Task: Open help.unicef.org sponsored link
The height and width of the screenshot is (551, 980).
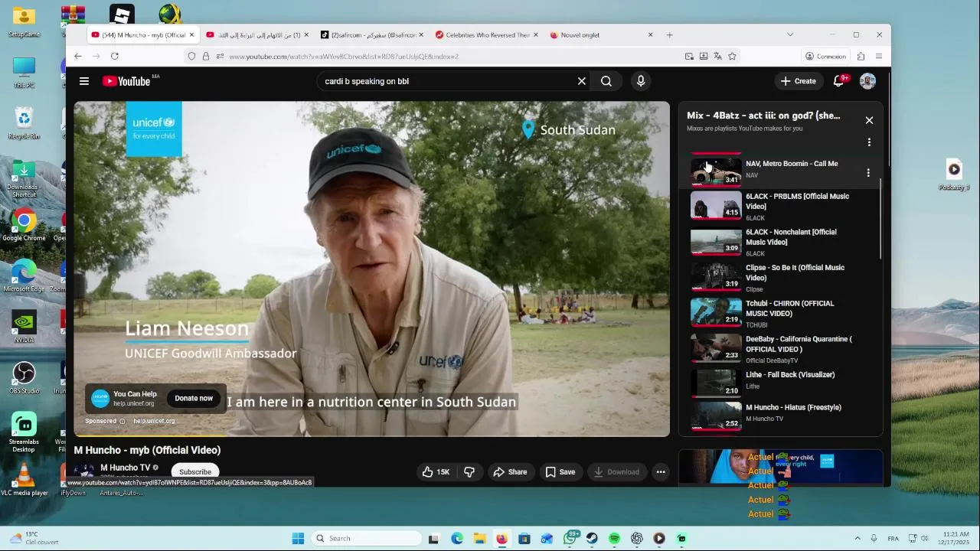Action: click(154, 421)
